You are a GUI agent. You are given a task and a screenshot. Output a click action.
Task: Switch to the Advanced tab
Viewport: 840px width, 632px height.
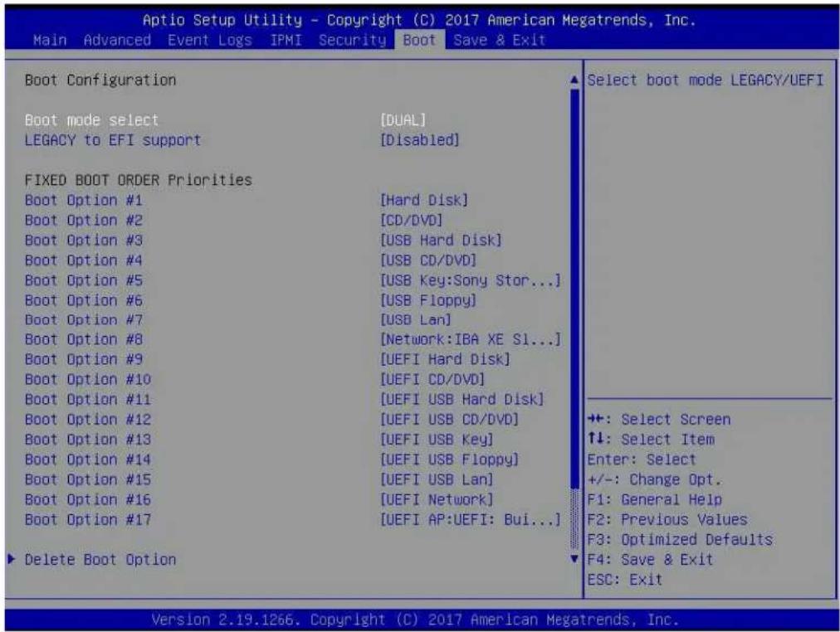[x=117, y=40]
